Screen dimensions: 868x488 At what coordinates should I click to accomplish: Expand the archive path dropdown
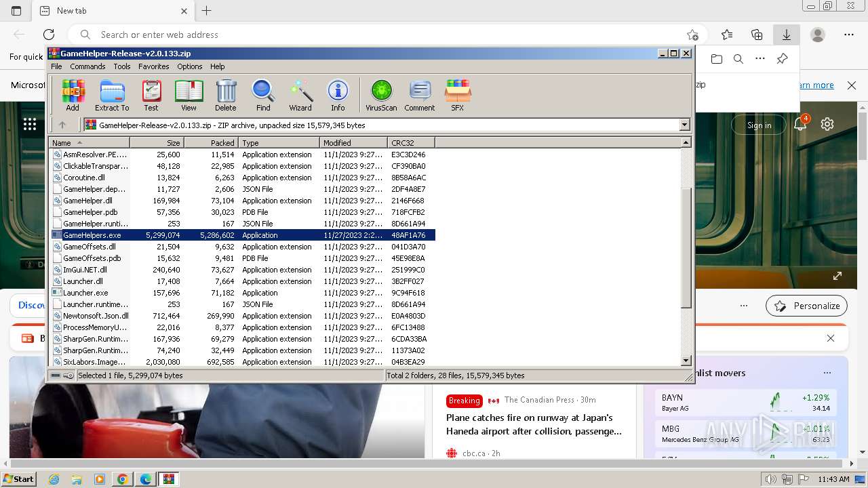pyautogui.click(x=684, y=125)
